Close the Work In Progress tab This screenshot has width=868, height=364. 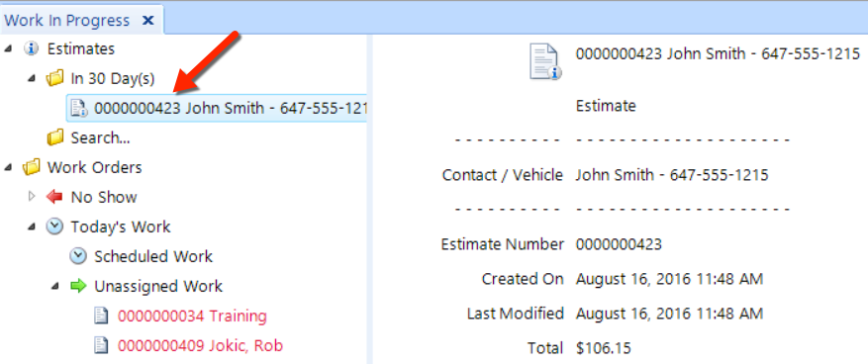pyautogui.click(x=147, y=21)
